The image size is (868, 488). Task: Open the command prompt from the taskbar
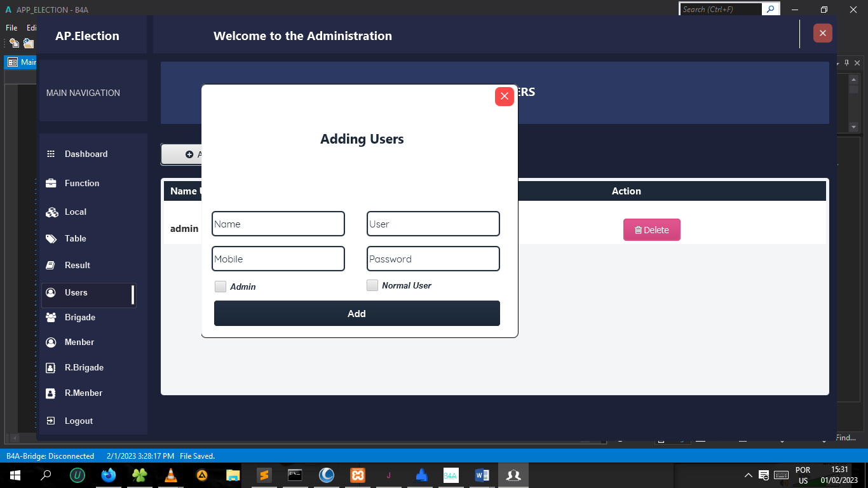click(295, 475)
